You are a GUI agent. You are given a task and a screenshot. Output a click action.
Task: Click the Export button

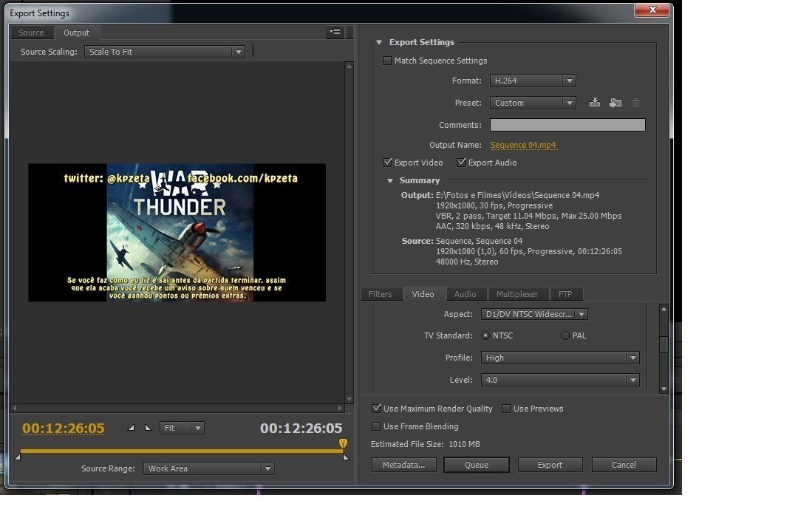pos(550,465)
